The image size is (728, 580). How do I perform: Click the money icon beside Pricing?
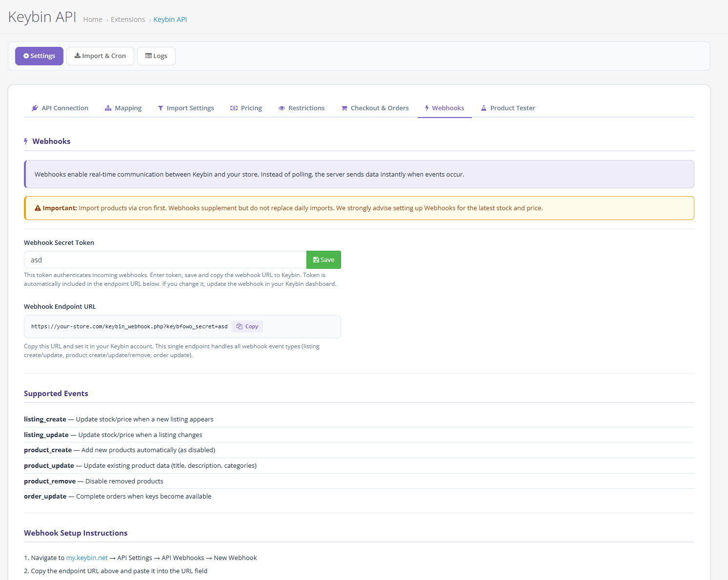coord(234,108)
